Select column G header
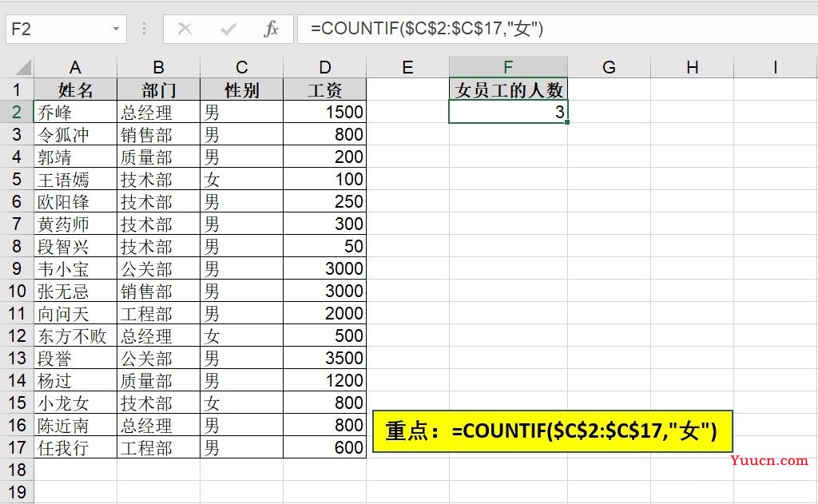The image size is (818, 504). point(609,67)
